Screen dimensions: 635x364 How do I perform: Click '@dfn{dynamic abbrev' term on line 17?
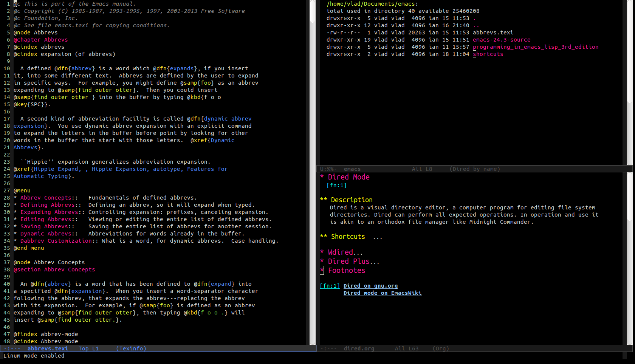(x=219, y=119)
